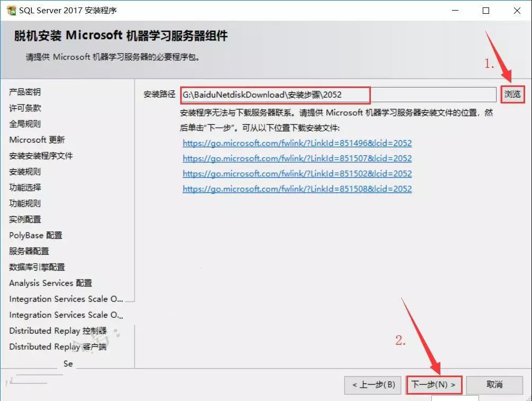Select 功能规则 step in sidebar

point(25,203)
